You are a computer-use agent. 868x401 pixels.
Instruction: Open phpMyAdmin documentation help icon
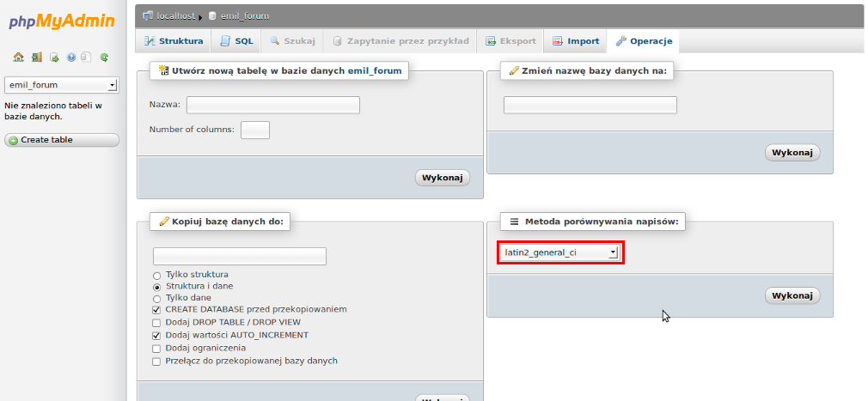click(x=70, y=57)
